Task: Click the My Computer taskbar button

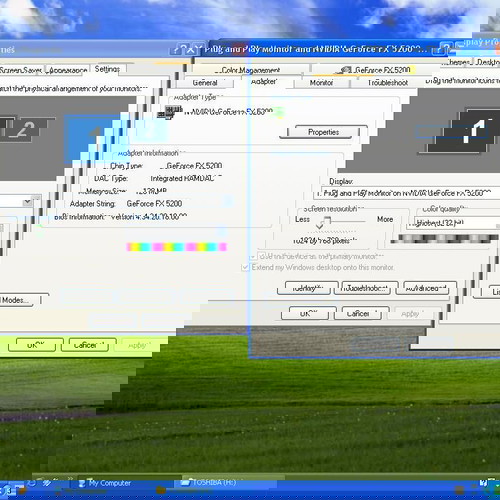Action: coord(125,483)
